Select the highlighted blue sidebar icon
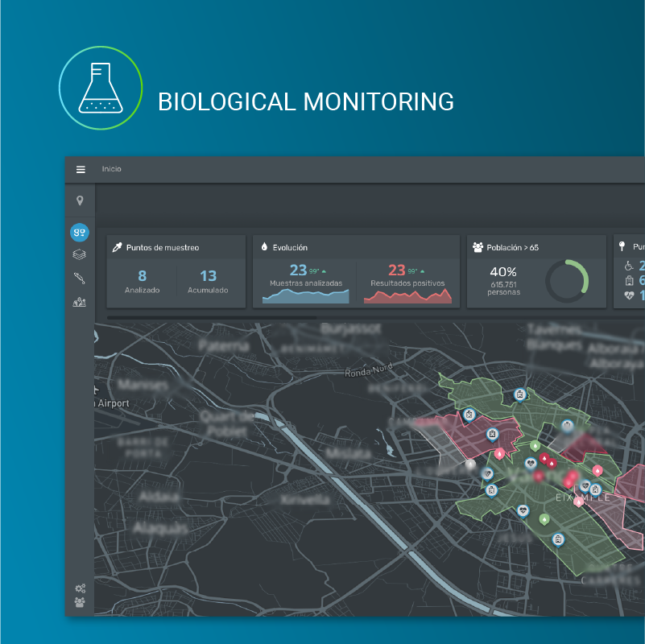This screenshot has width=645, height=644. coord(80,233)
